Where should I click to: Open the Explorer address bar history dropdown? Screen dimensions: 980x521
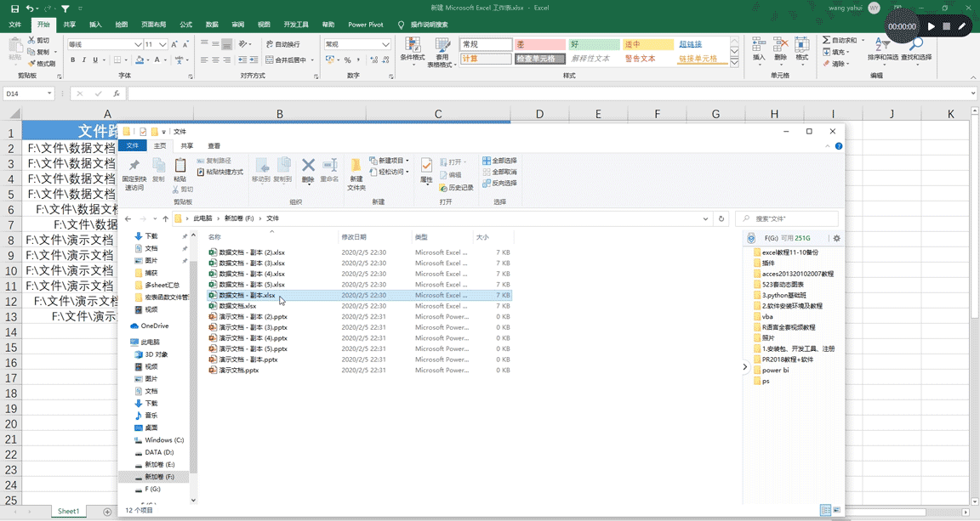click(x=705, y=218)
